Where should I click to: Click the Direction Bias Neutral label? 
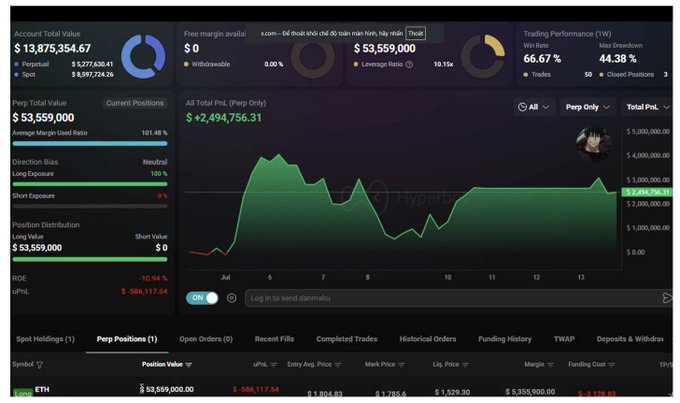coord(155,162)
